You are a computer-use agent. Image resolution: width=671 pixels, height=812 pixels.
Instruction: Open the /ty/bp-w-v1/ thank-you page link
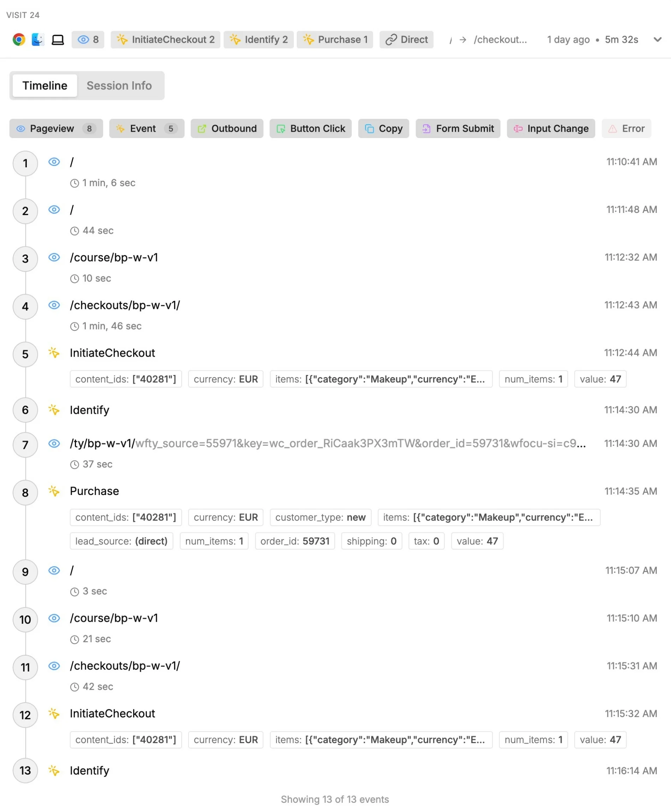coord(328,443)
